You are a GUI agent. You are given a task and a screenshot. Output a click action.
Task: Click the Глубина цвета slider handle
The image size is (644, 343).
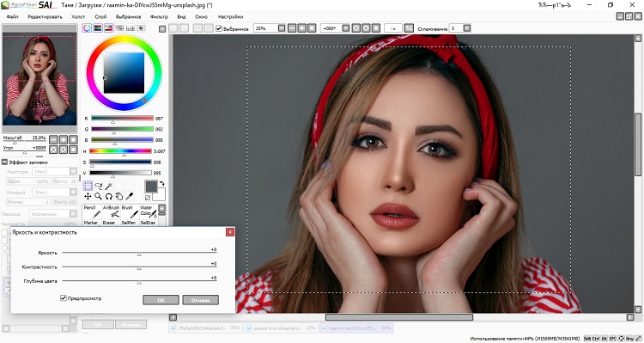[139, 283]
